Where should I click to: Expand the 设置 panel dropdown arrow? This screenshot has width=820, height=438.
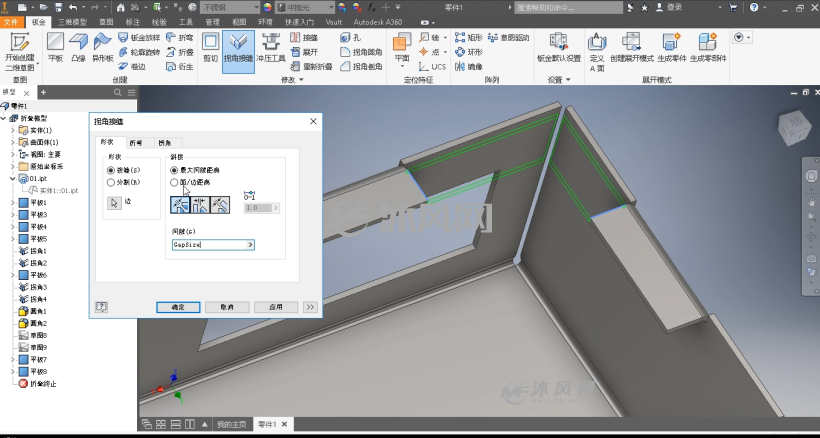pos(568,80)
